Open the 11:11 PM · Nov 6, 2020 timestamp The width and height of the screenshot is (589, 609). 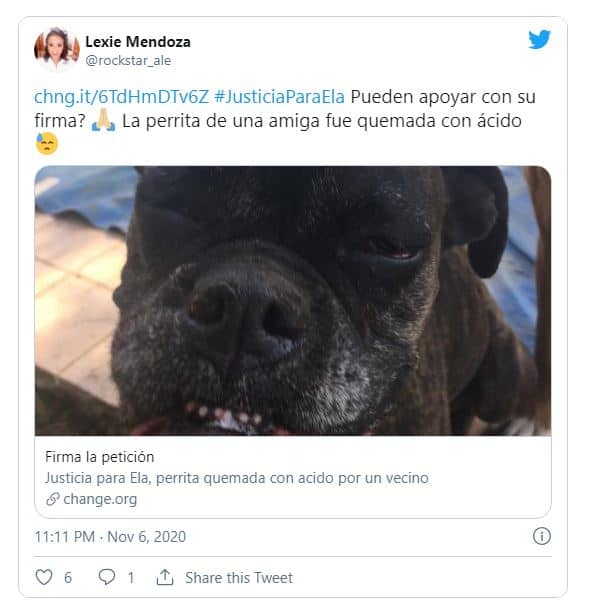[x=110, y=537]
